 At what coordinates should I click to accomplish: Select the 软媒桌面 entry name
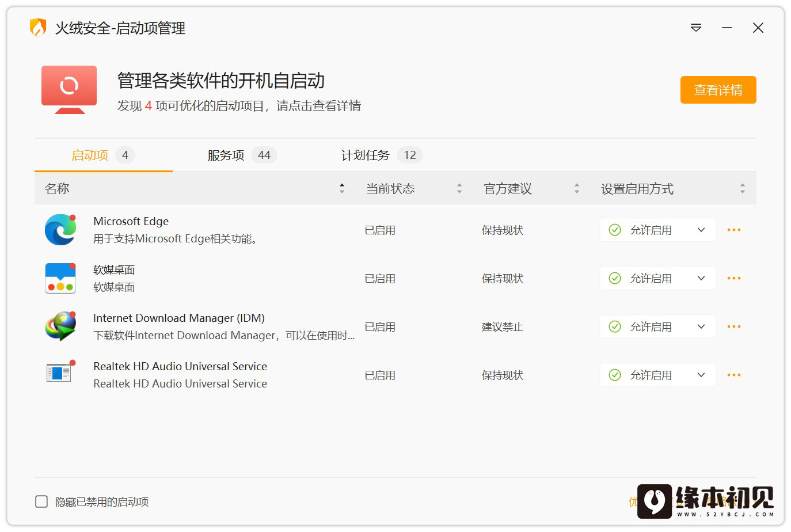[x=114, y=269]
